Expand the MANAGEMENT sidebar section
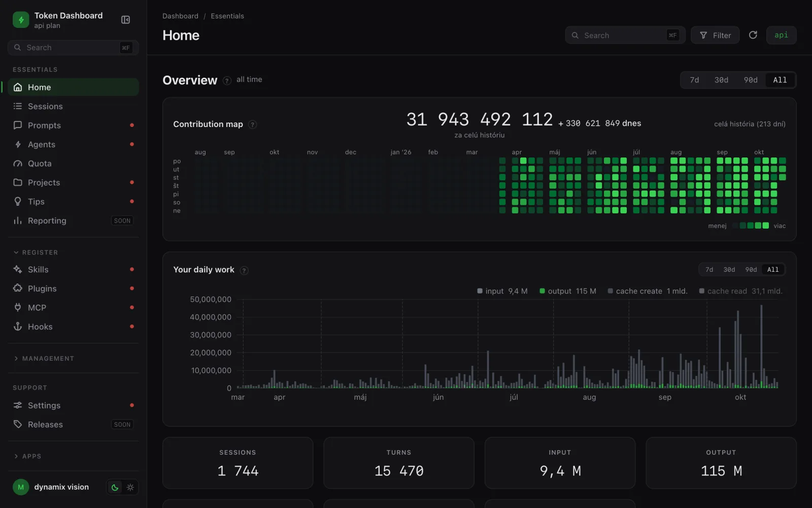The image size is (812, 508). [x=44, y=359]
